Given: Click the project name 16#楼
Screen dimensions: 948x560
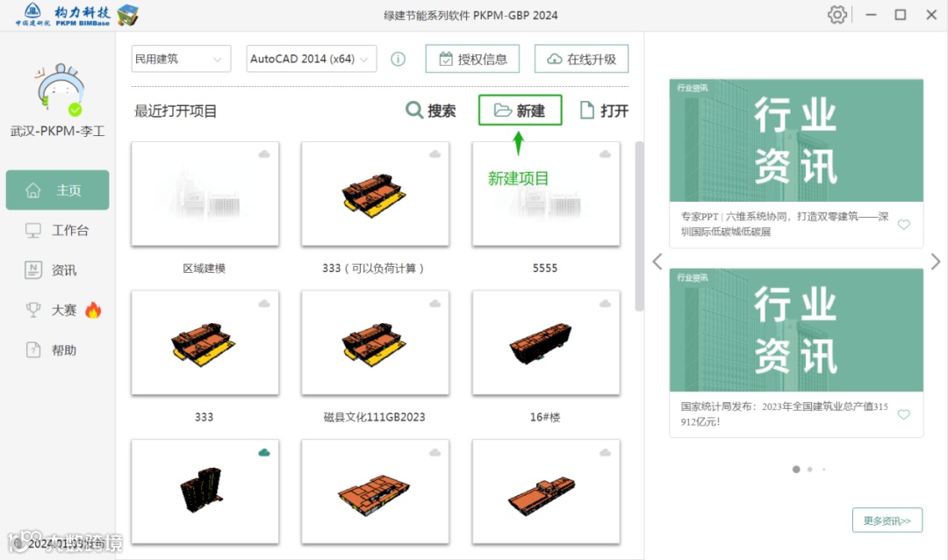Looking at the screenshot, I should 545,417.
